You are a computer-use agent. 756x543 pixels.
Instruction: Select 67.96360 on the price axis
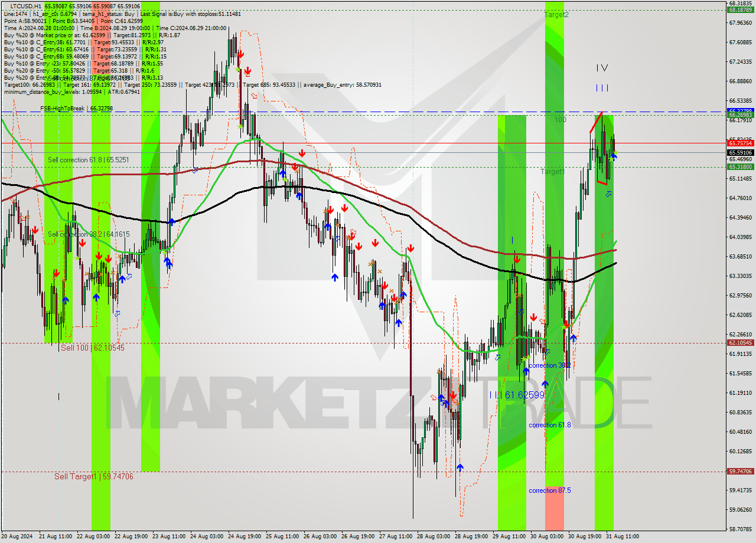coord(740,23)
